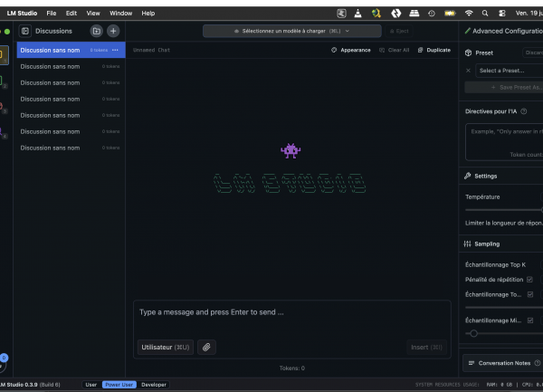Screen dimensions: 543x392
Task: Switch to Developer mode tab
Action: tap(154, 385)
